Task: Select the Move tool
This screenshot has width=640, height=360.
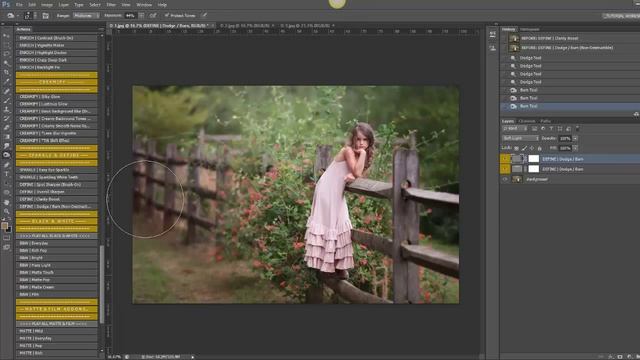Action: [x=7, y=36]
